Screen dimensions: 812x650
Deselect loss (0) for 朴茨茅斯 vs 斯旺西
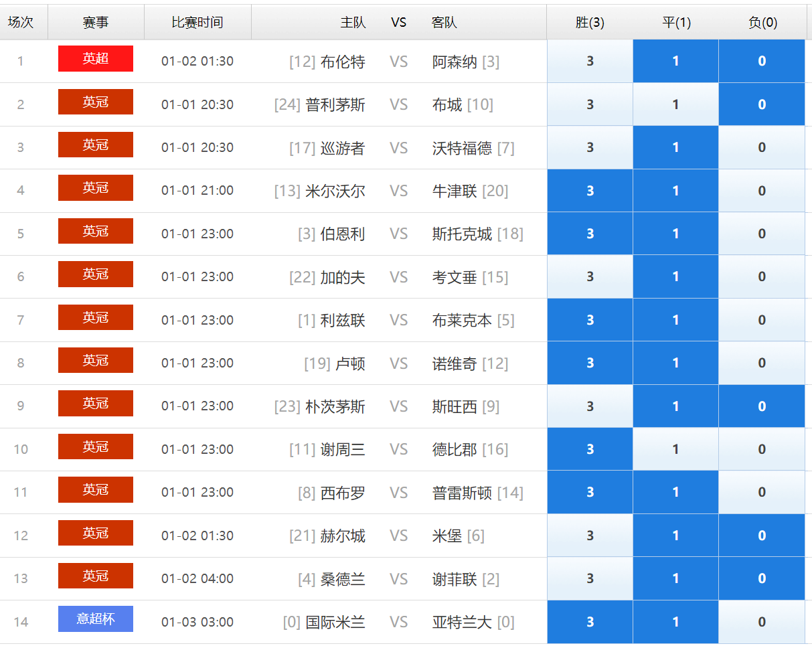click(x=762, y=406)
